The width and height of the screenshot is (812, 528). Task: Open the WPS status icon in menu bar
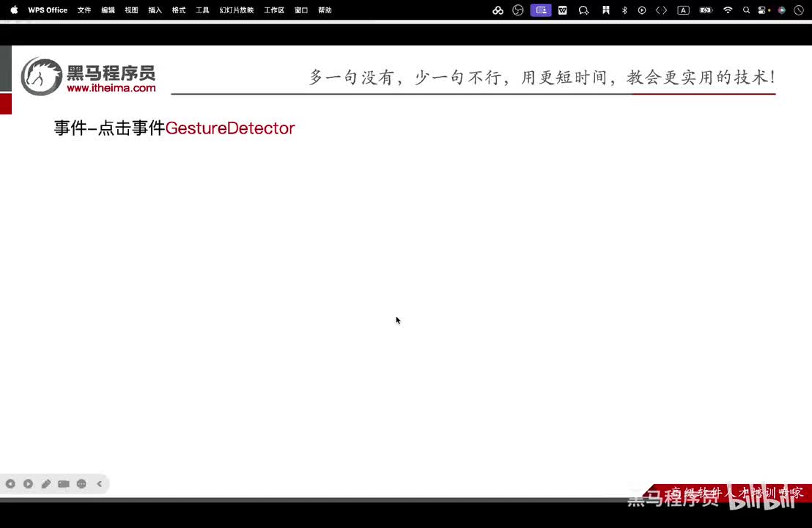(x=562, y=10)
